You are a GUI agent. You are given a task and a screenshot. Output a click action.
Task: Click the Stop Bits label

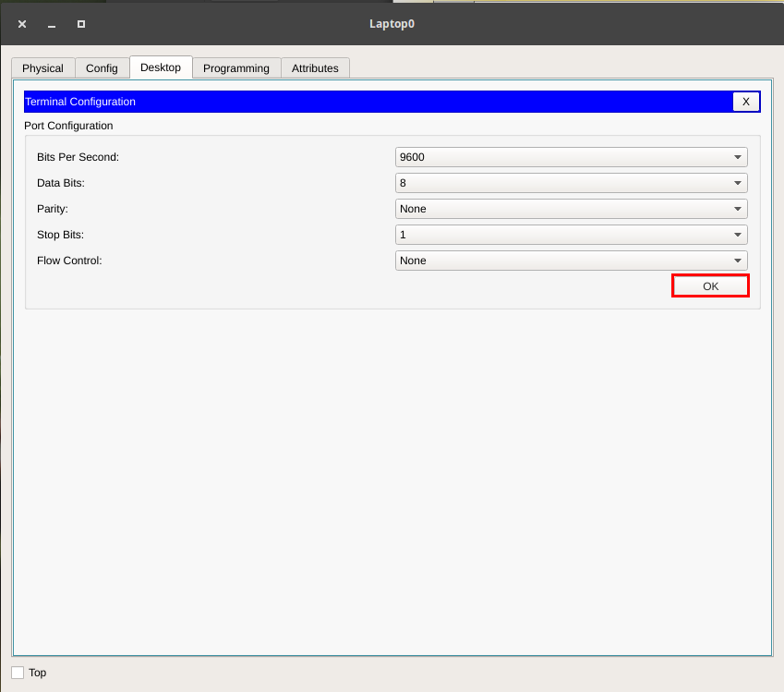click(x=61, y=235)
